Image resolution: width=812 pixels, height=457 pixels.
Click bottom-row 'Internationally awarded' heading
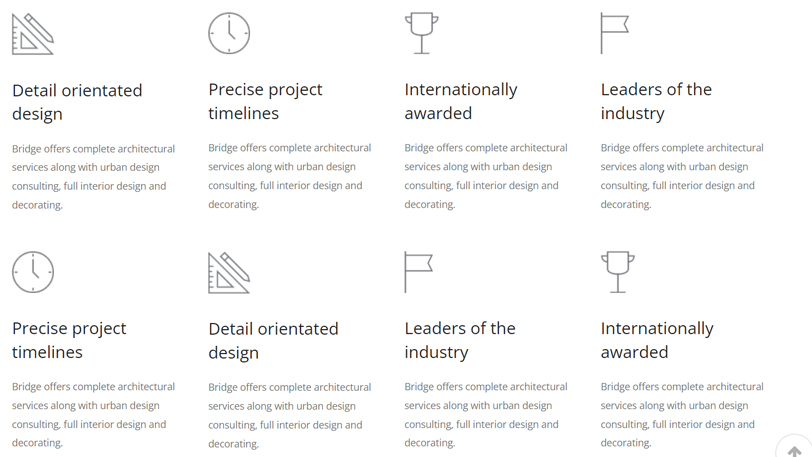[657, 340]
